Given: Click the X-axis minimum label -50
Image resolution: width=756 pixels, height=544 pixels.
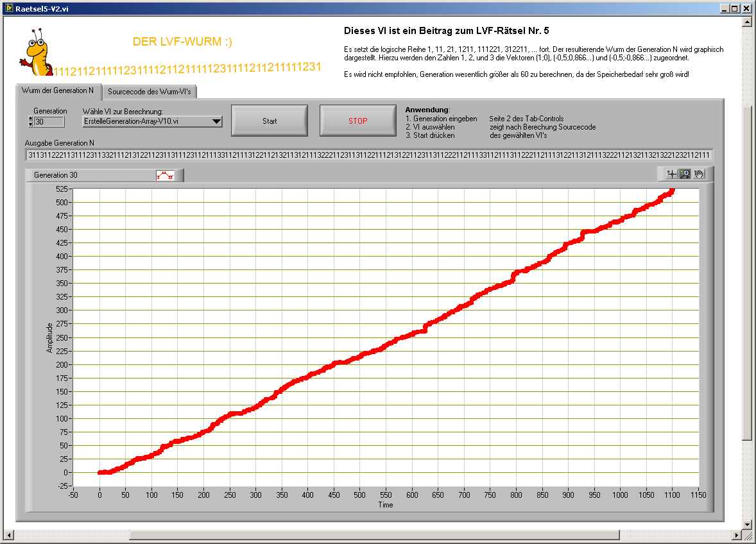Looking at the screenshot, I should click(x=73, y=495).
